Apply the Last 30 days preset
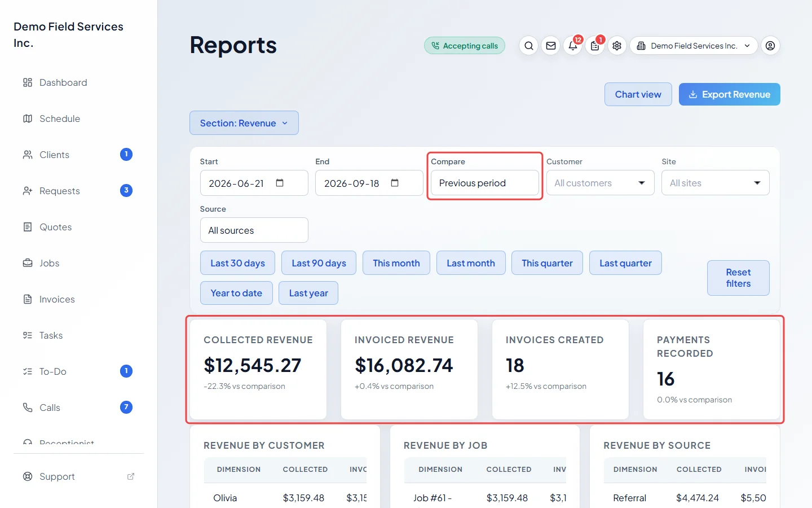Viewport: 812px width, 508px height. click(x=237, y=263)
